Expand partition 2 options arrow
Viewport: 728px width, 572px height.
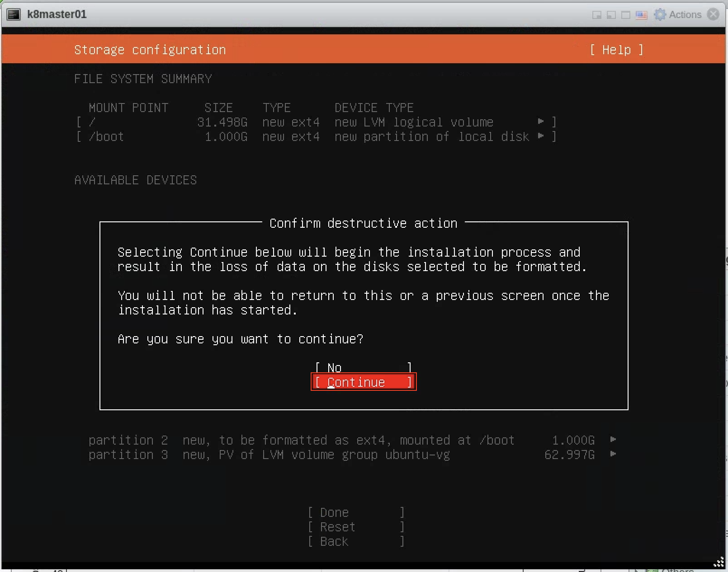pyautogui.click(x=613, y=439)
